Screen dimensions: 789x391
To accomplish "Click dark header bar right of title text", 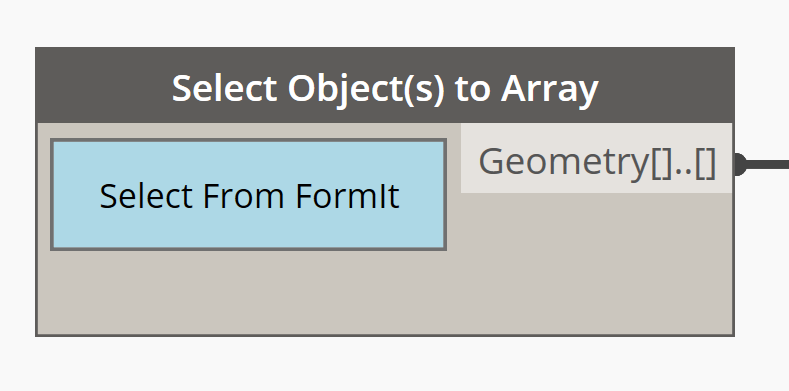I will [x=666, y=86].
